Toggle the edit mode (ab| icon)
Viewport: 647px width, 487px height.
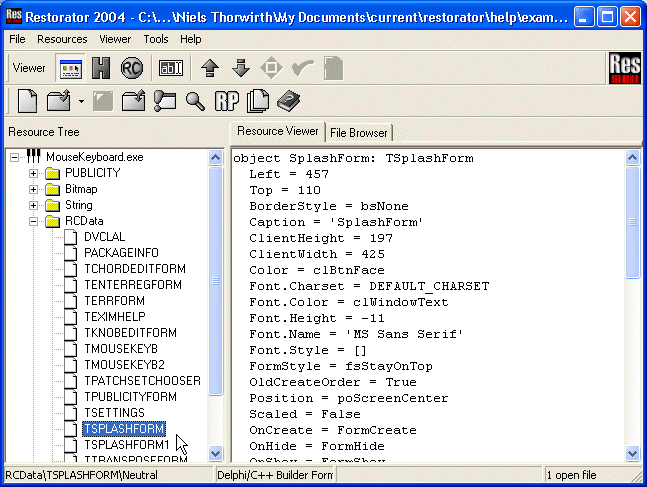tap(171, 68)
